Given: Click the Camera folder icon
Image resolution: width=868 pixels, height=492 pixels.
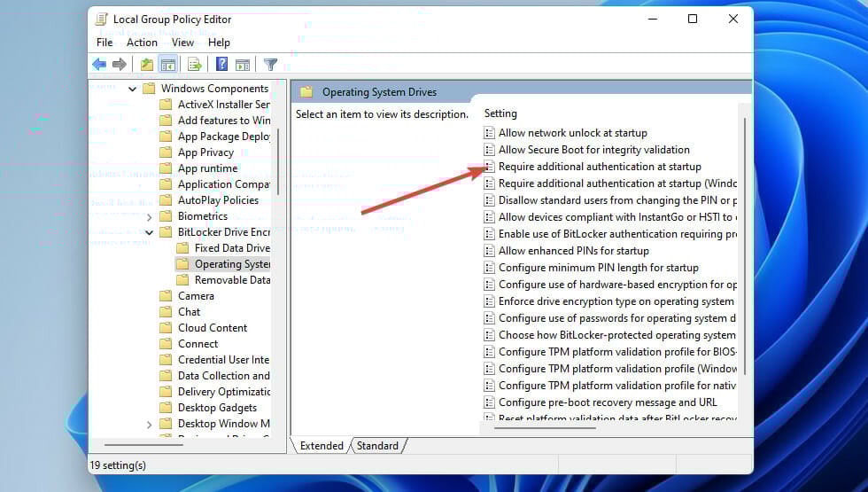Looking at the screenshot, I should [166, 296].
